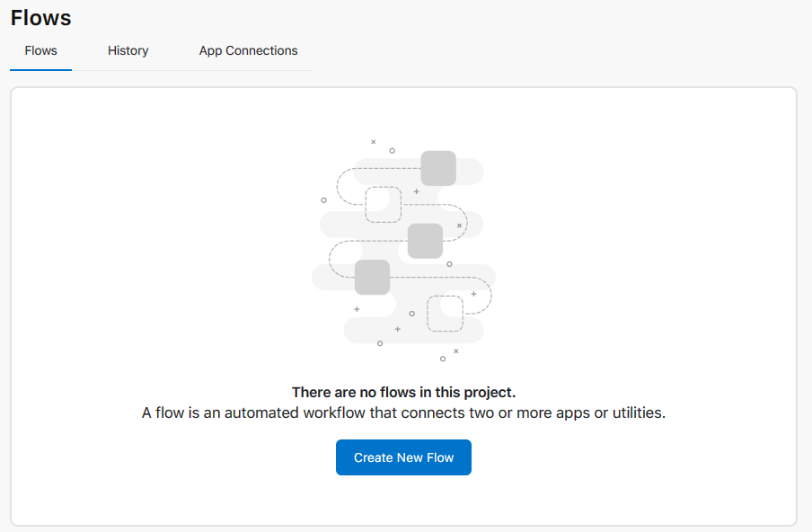Screen dimensions: 812x532
Task: Click the lower dashed-outline square in illustration
Action: point(445,314)
